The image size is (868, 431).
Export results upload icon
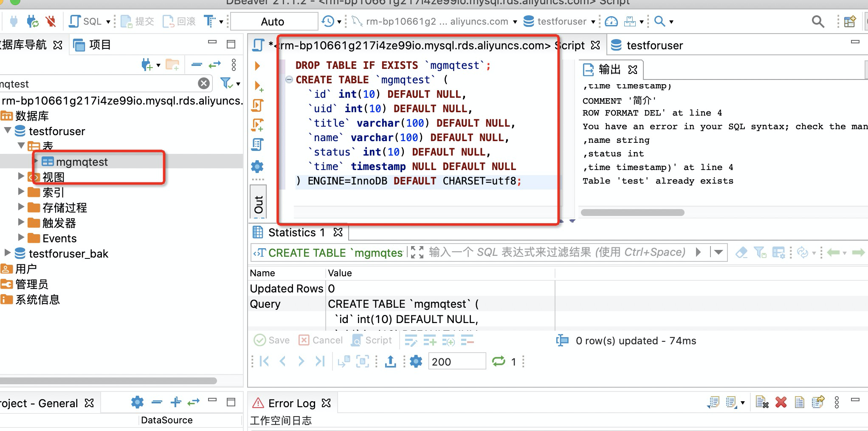click(390, 361)
